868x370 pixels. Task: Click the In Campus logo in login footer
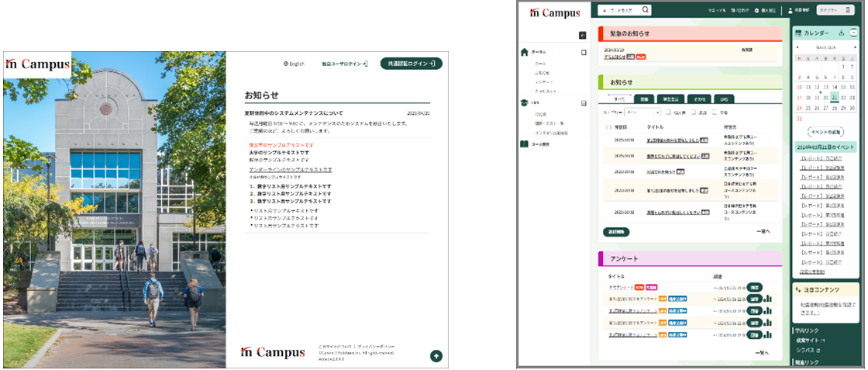(x=272, y=351)
